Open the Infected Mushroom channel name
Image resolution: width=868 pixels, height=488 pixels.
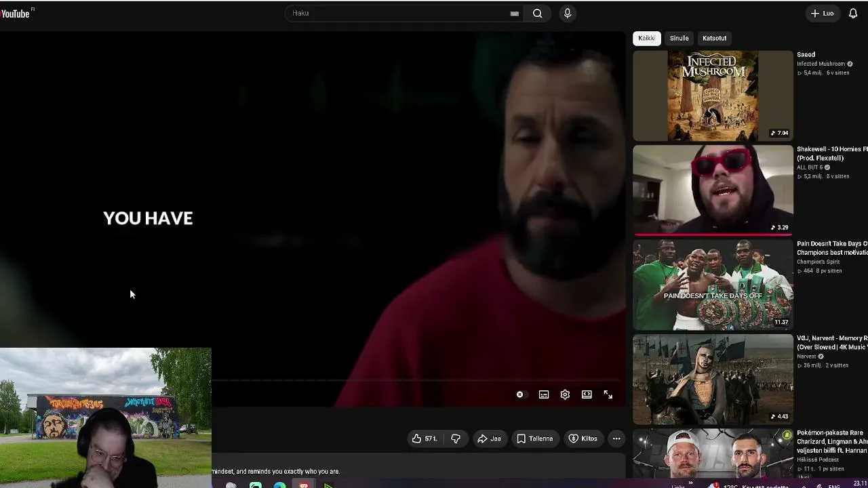coord(821,64)
